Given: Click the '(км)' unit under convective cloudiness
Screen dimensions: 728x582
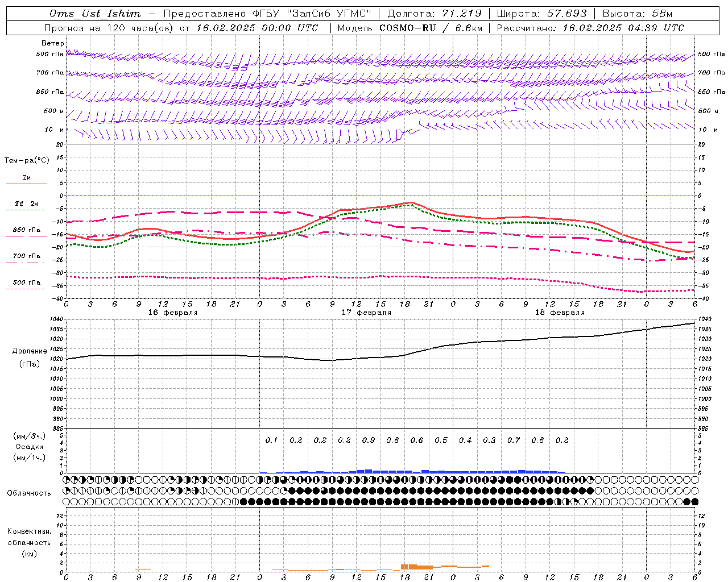Looking at the screenshot, I should tap(29, 554).
